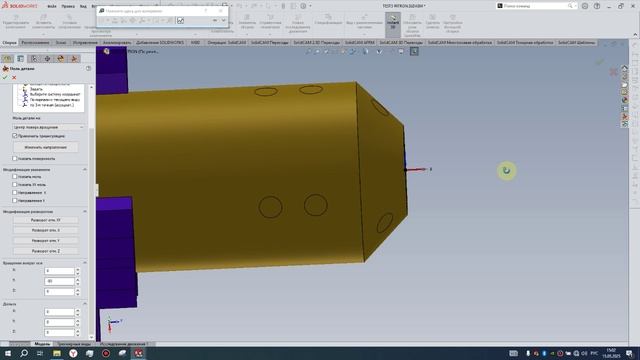Click the Rotate about Y button
This screenshot has width=640, height=360.
tap(46, 241)
